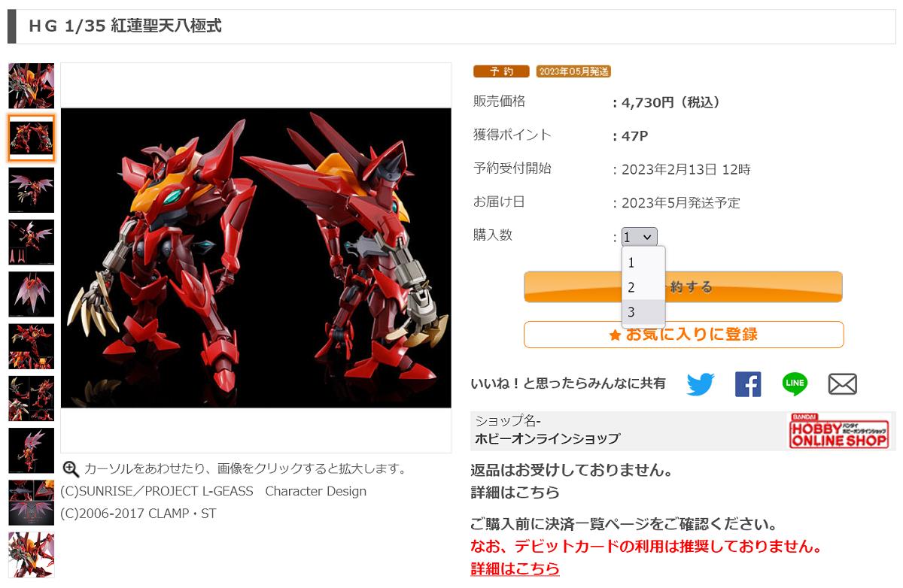
Task: Click the orange 予約する reserve button
Action: pos(683,286)
